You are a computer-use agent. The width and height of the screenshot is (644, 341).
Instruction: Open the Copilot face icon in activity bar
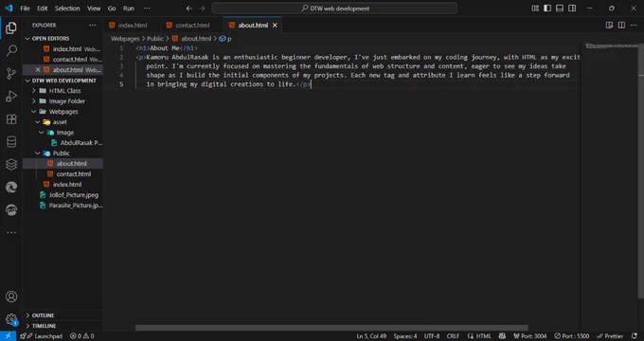11,210
